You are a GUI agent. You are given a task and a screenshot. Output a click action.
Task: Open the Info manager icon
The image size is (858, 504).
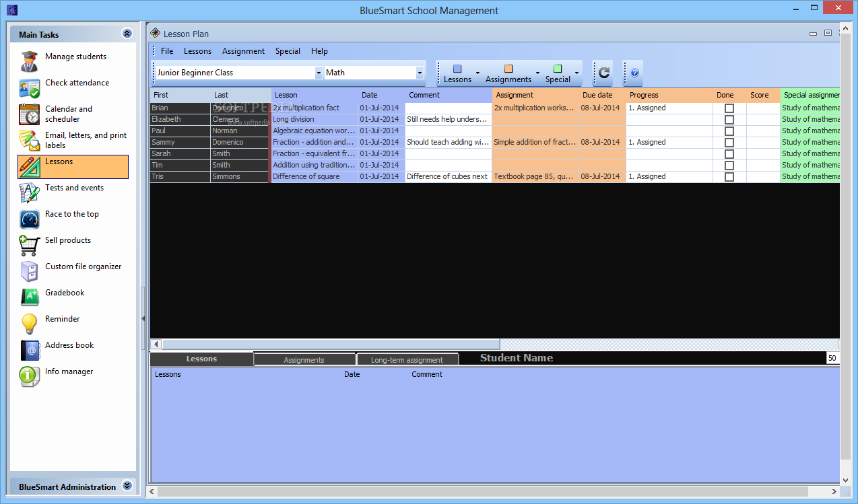[29, 376]
